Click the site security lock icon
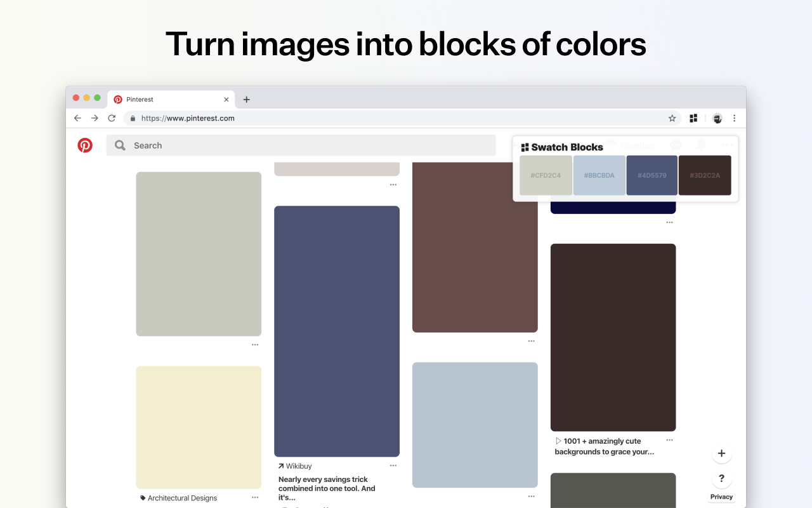 click(x=133, y=118)
